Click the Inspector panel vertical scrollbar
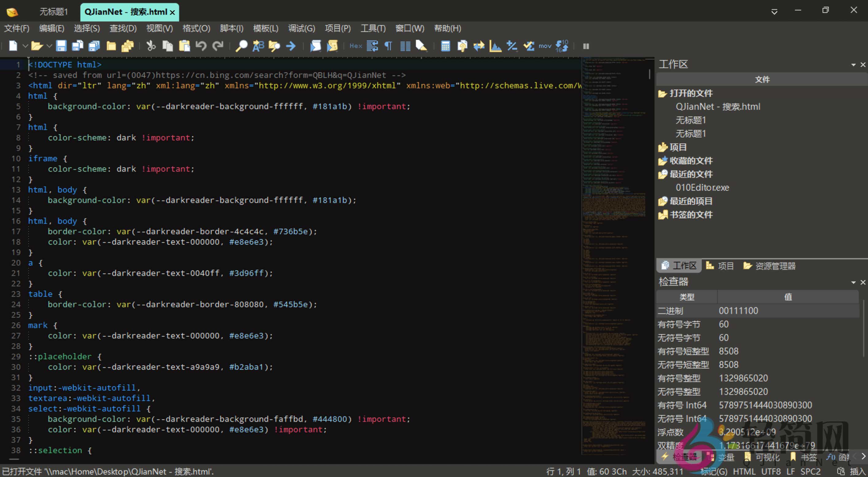The width and height of the screenshot is (868, 477). (864, 327)
